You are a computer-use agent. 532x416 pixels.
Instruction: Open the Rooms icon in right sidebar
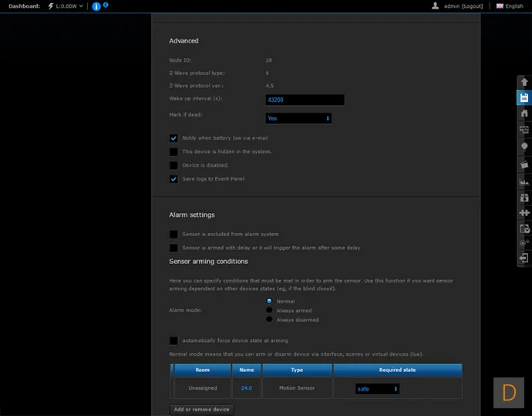pyautogui.click(x=524, y=130)
